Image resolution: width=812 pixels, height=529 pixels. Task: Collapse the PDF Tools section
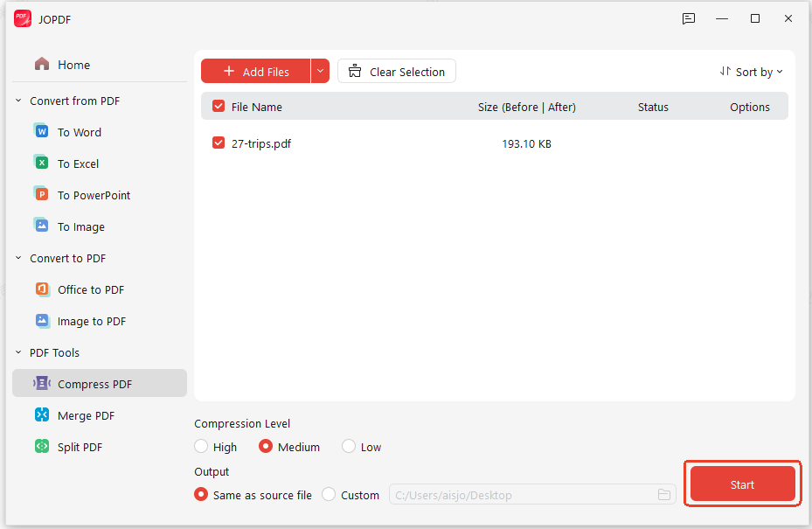[x=18, y=352]
